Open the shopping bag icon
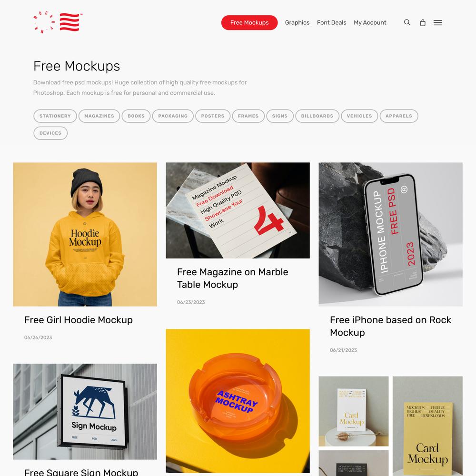The width and height of the screenshot is (476, 476). click(x=423, y=23)
